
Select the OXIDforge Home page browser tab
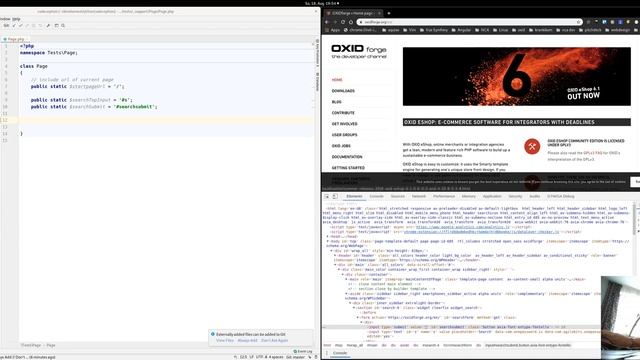[353, 13]
